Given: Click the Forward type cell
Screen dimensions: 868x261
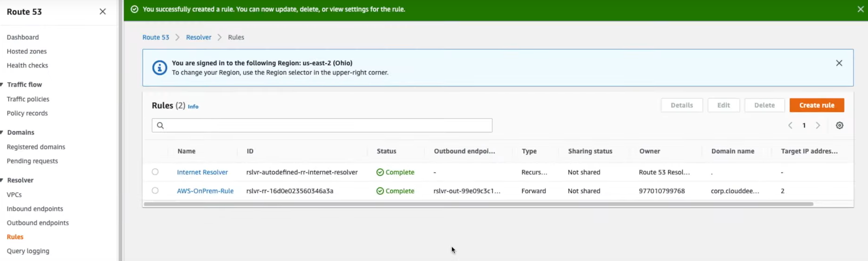Looking at the screenshot, I should coord(533,191).
